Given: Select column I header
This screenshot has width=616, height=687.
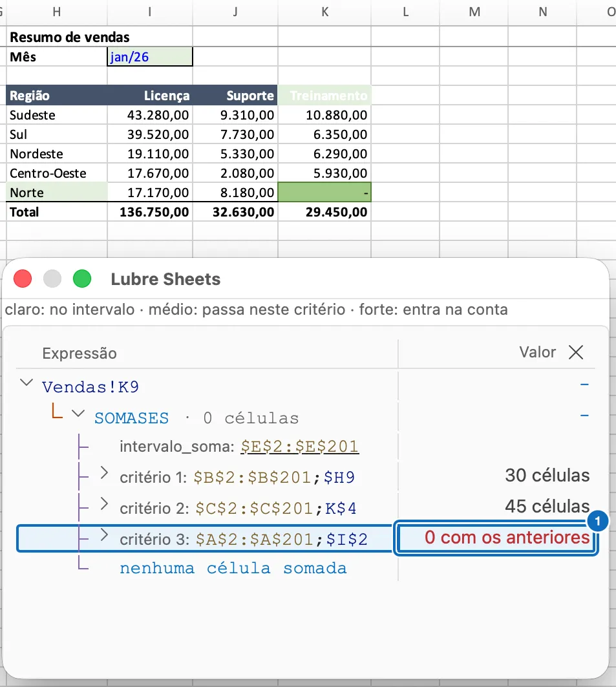Looking at the screenshot, I should (x=150, y=12).
